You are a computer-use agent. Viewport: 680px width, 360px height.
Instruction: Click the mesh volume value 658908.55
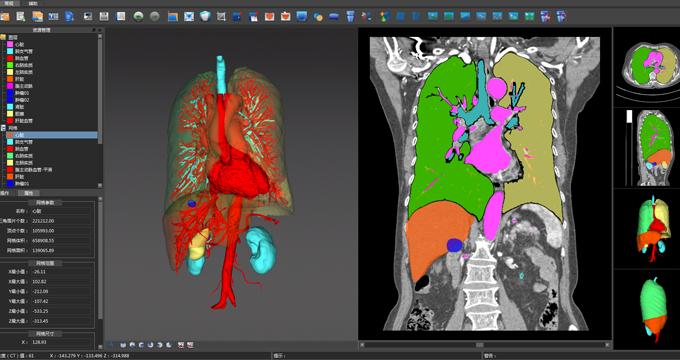tap(61, 240)
